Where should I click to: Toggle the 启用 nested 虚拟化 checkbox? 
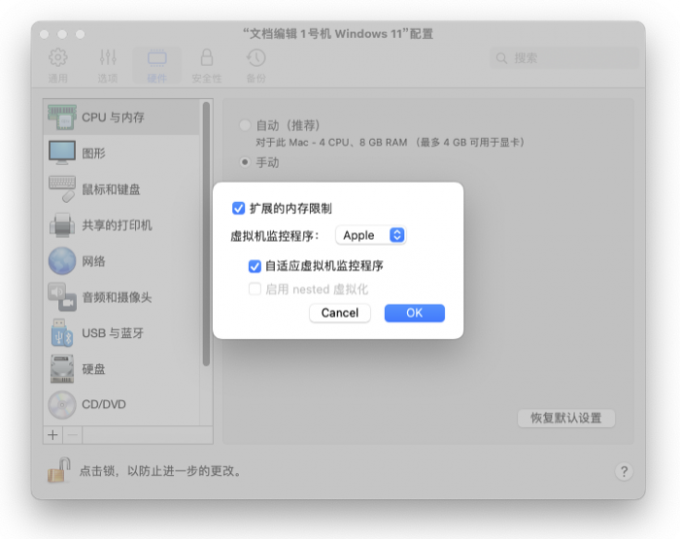[255, 289]
